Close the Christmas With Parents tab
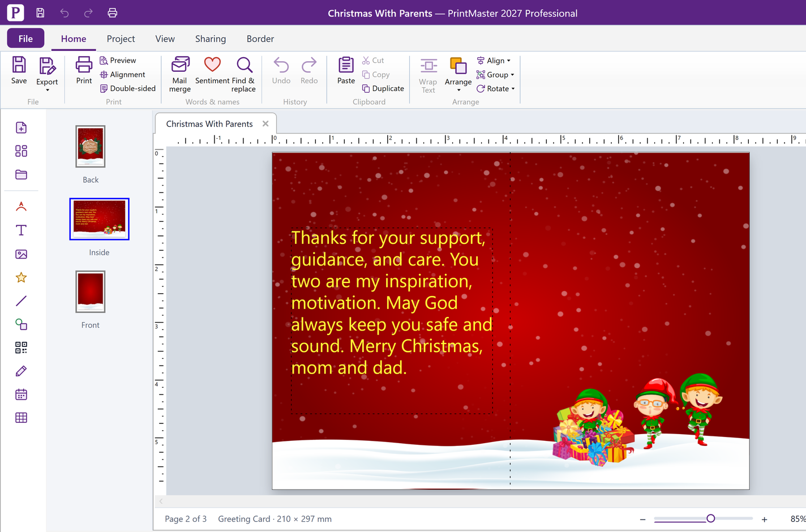Image resolution: width=806 pixels, height=532 pixels. coord(265,124)
